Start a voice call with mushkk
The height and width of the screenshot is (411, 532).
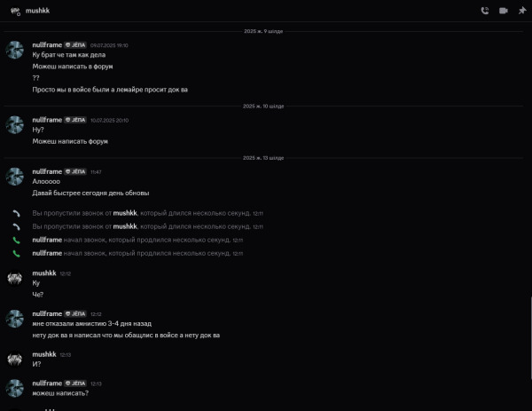tap(485, 11)
